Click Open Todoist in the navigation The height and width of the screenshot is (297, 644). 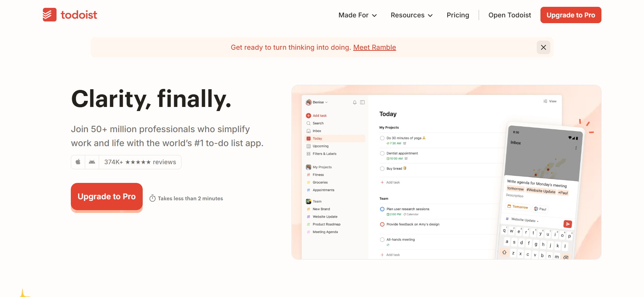click(x=510, y=15)
